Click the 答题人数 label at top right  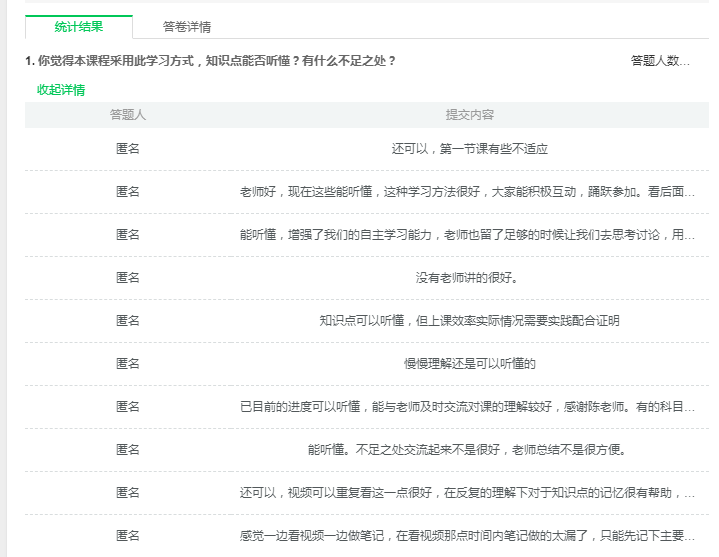pyautogui.click(x=660, y=61)
